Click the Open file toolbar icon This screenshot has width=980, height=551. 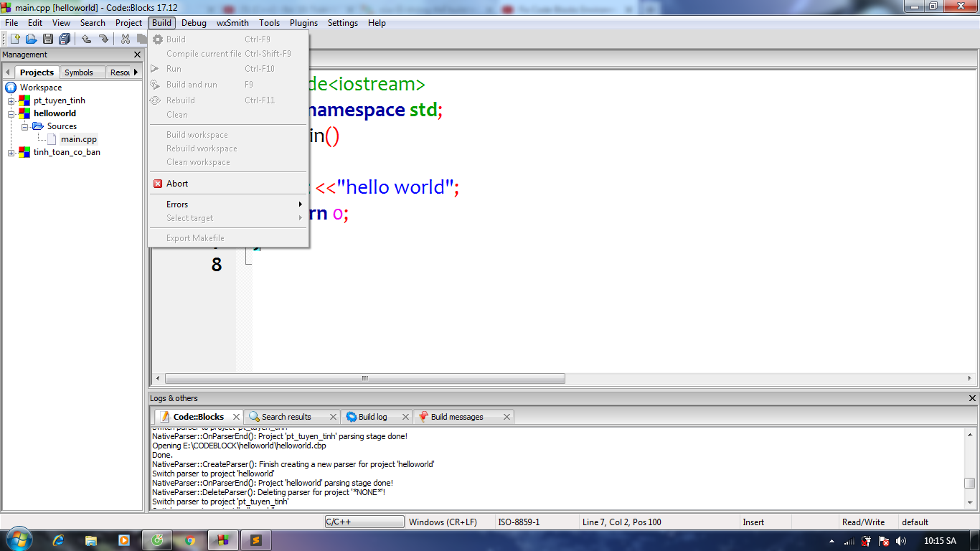click(31, 39)
